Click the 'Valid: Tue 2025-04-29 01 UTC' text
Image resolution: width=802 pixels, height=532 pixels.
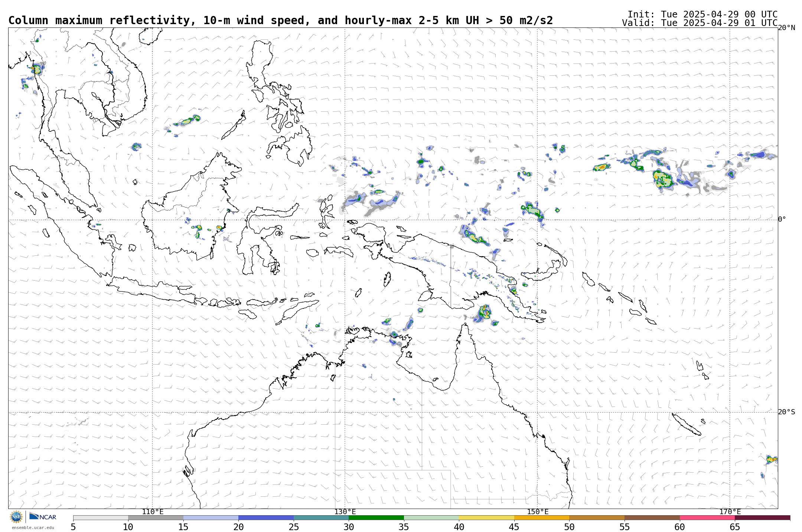(x=700, y=23)
